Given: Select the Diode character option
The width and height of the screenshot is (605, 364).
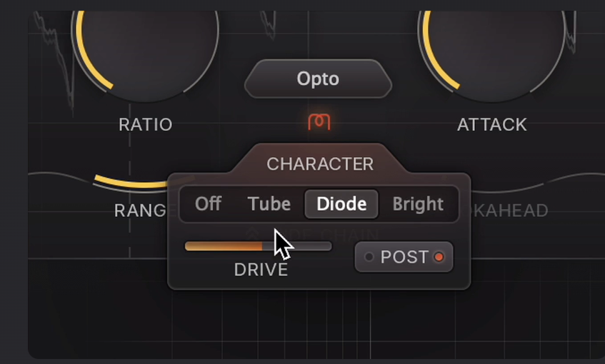Looking at the screenshot, I should tap(341, 204).
